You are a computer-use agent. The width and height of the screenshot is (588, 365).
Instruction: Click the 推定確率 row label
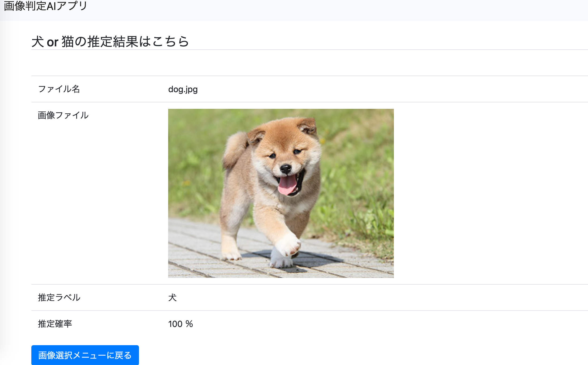coord(55,324)
